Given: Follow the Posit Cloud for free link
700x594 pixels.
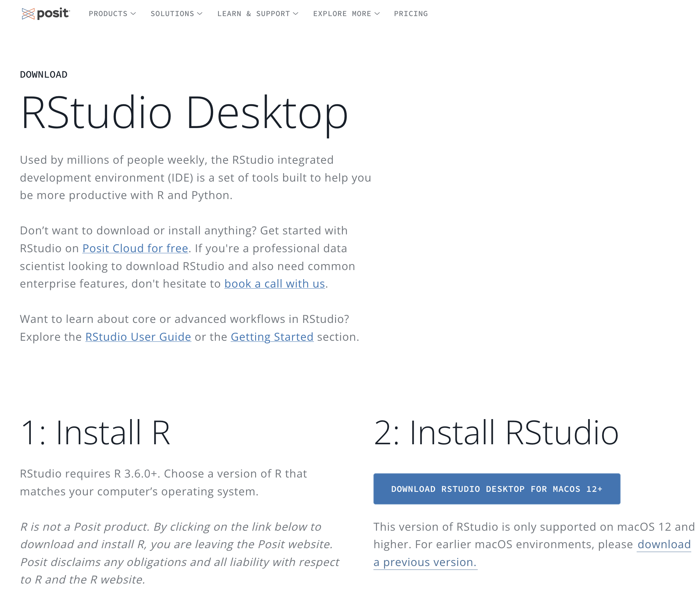Looking at the screenshot, I should pos(135,248).
